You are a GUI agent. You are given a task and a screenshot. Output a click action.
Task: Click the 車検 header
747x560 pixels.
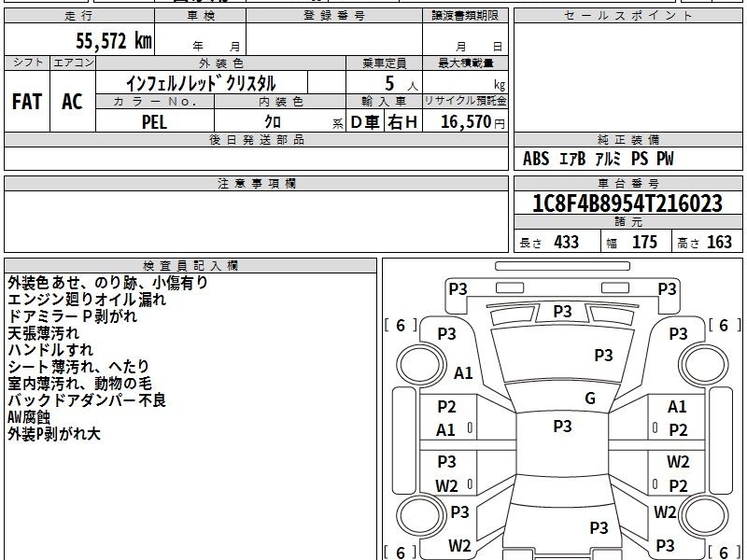201,15
